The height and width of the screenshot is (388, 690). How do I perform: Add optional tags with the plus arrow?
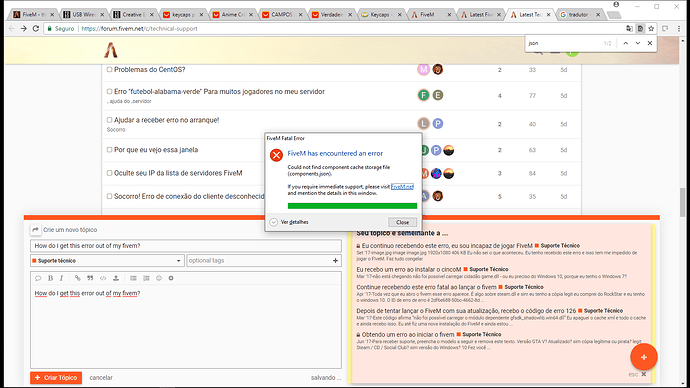pyautogui.click(x=335, y=260)
